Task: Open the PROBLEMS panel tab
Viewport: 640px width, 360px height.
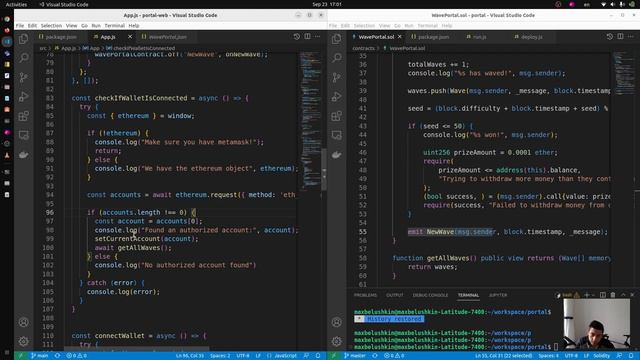Action: 365,295
